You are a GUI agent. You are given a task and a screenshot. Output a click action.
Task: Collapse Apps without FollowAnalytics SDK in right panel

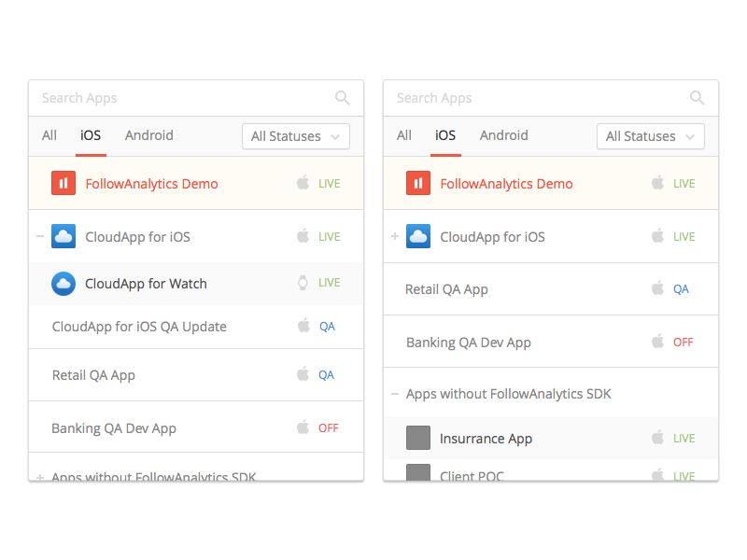[x=395, y=394]
